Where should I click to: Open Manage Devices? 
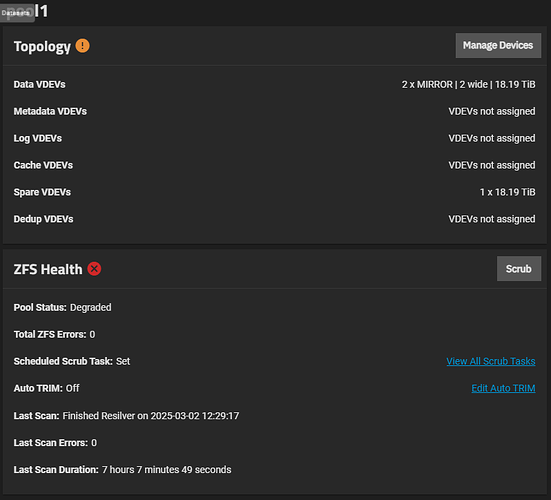click(498, 45)
